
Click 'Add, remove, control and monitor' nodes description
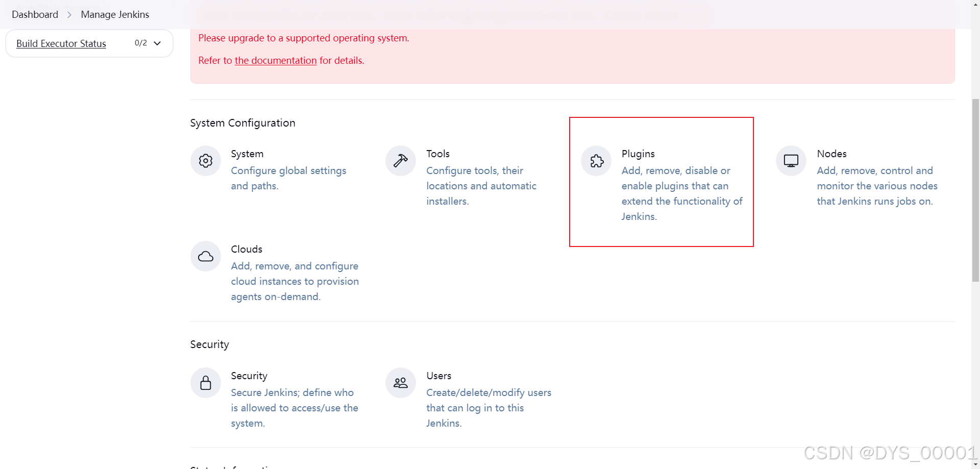point(877,186)
